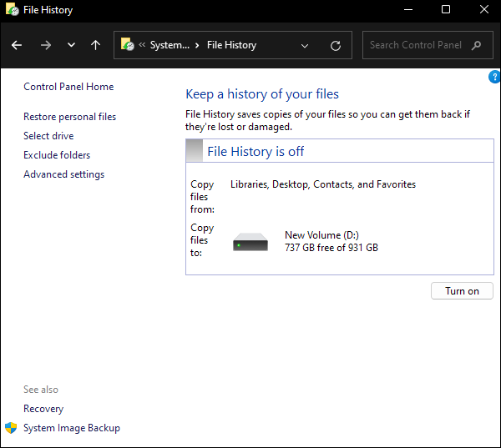Click the chevron between System and File History
The image size is (501, 448).
(197, 45)
